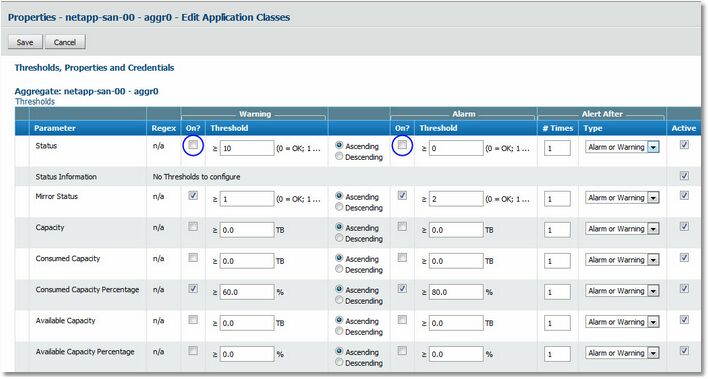Click the Available Capacity Percentage parameter label
708x379 pixels.
85,352
